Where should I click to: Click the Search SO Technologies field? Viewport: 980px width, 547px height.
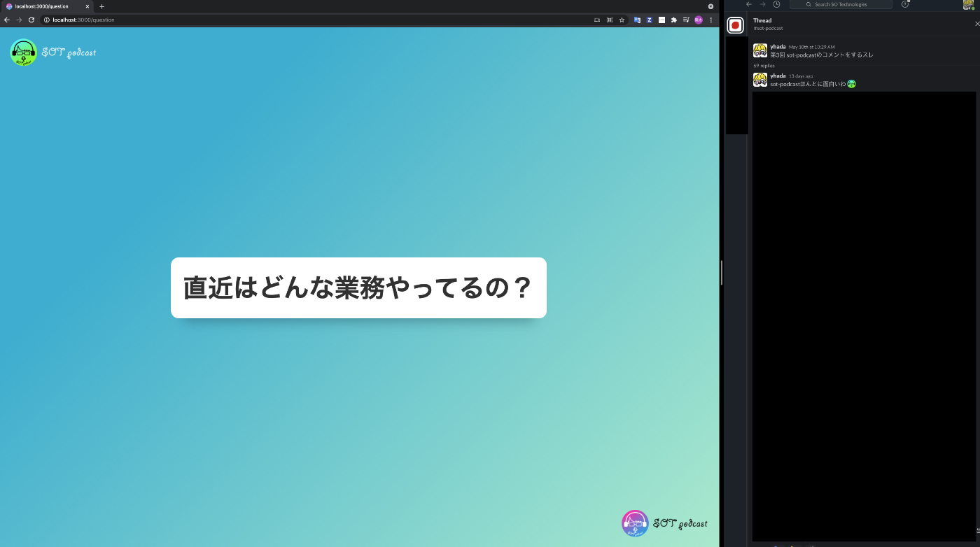841,4
